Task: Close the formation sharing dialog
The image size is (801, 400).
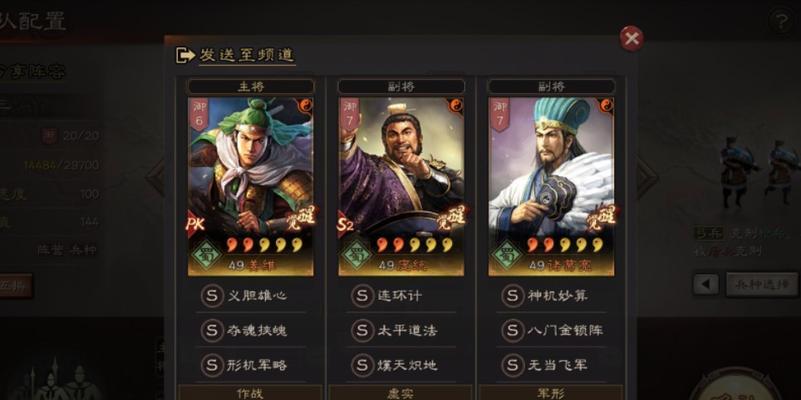Action: 631,39
